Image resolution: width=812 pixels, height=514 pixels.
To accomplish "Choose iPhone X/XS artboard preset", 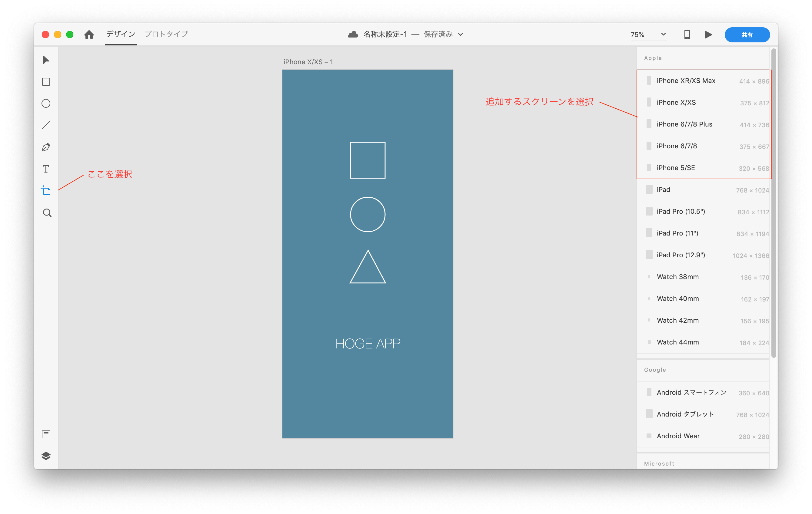I will point(703,102).
